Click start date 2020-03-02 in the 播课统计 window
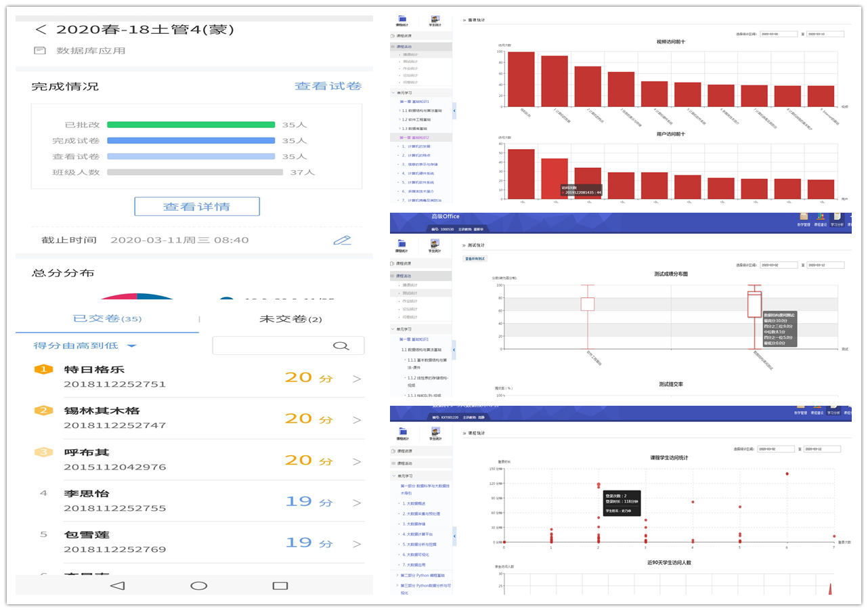The width and height of the screenshot is (868, 611). [x=778, y=34]
